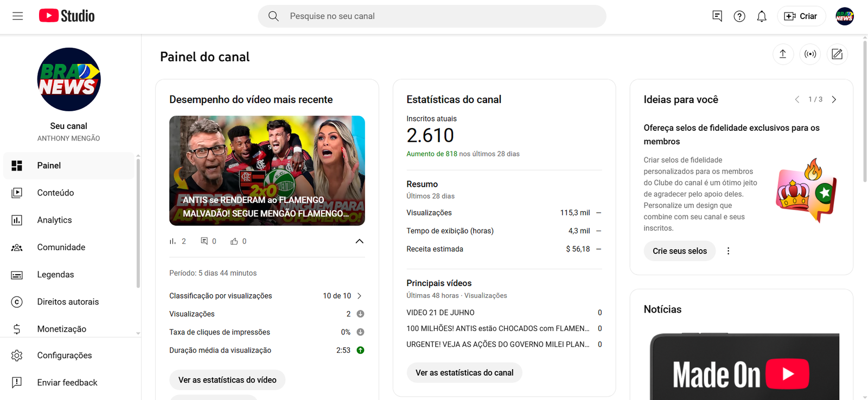Go to next idea in Ideias para você
The image size is (868, 400).
click(834, 99)
